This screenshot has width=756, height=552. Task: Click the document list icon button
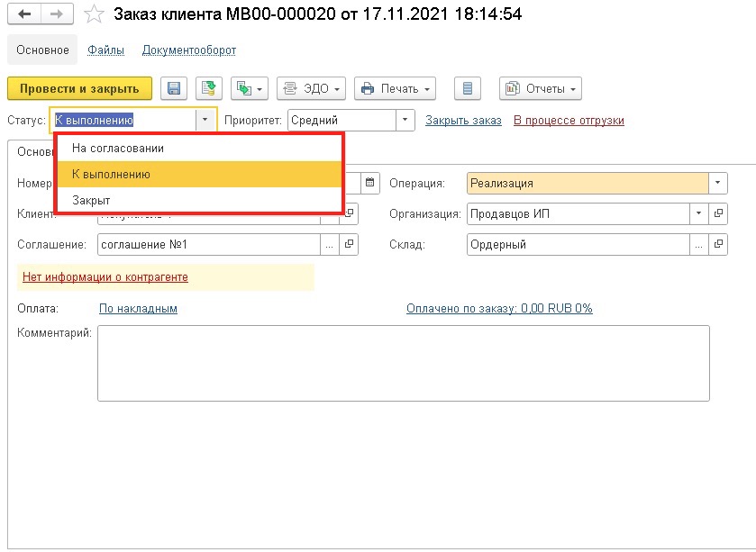pyautogui.click(x=467, y=88)
